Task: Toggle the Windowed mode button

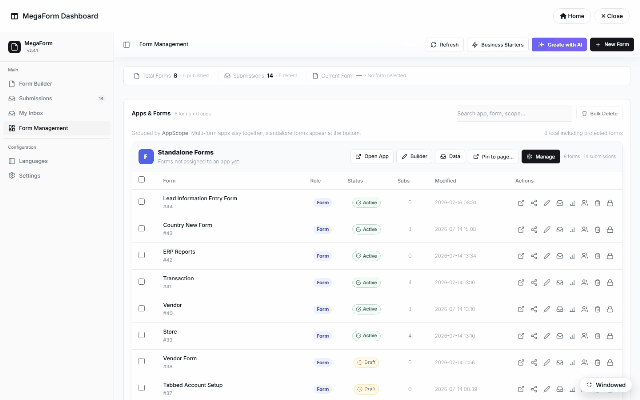Action: [x=606, y=385]
